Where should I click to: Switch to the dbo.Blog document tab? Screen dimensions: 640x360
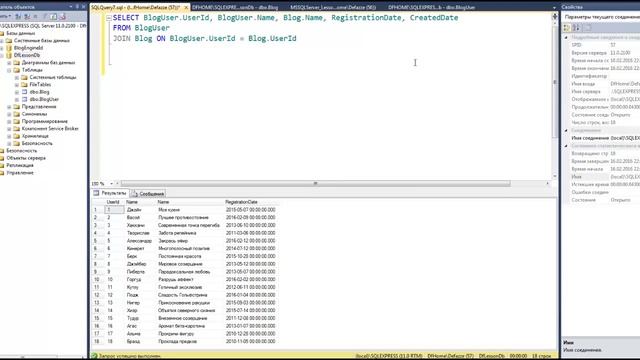(235, 7)
